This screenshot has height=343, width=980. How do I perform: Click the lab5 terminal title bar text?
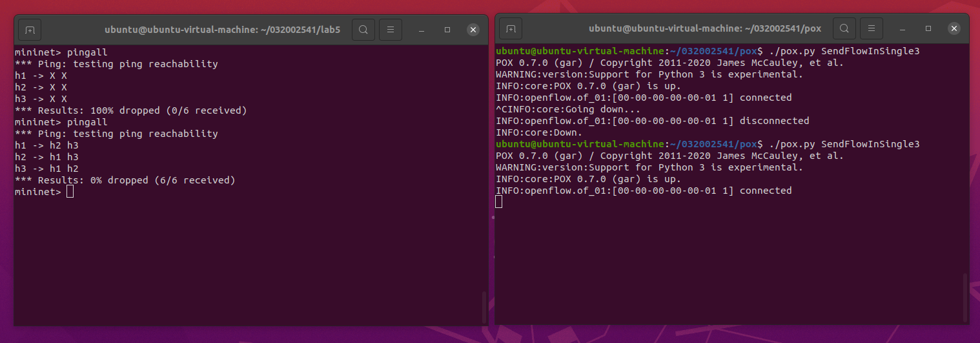222,30
